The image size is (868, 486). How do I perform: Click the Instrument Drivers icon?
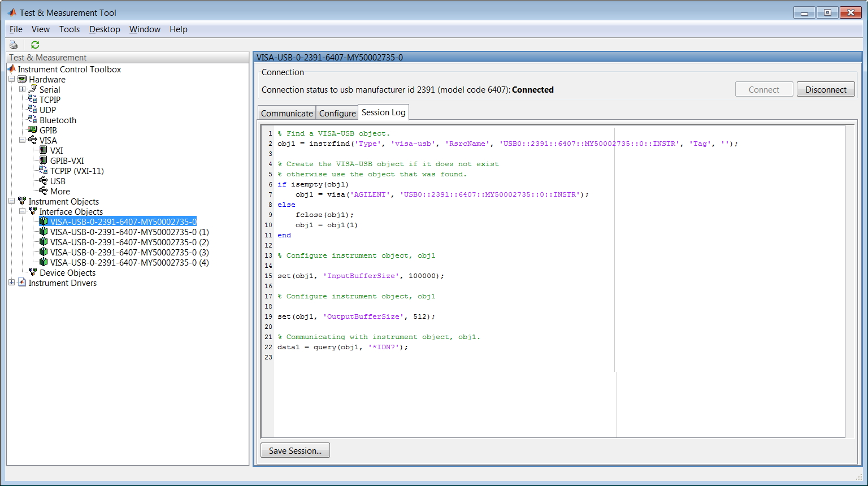[x=23, y=283]
